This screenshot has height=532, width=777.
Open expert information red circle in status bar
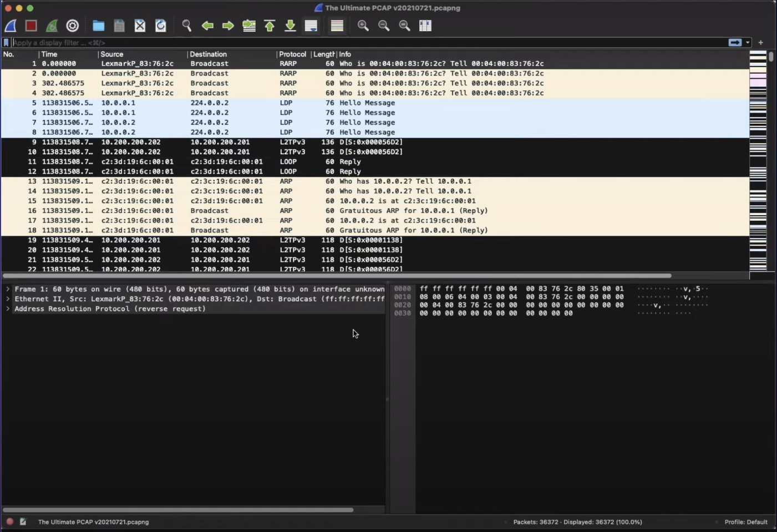[x=10, y=522]
